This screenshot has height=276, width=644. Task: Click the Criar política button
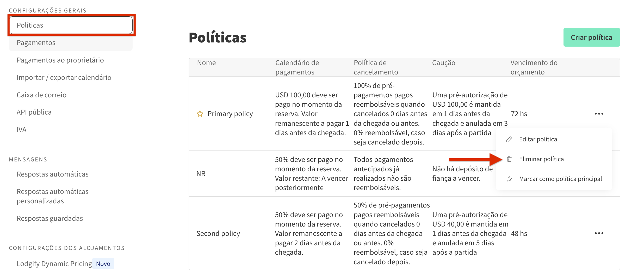pos(592,37)
